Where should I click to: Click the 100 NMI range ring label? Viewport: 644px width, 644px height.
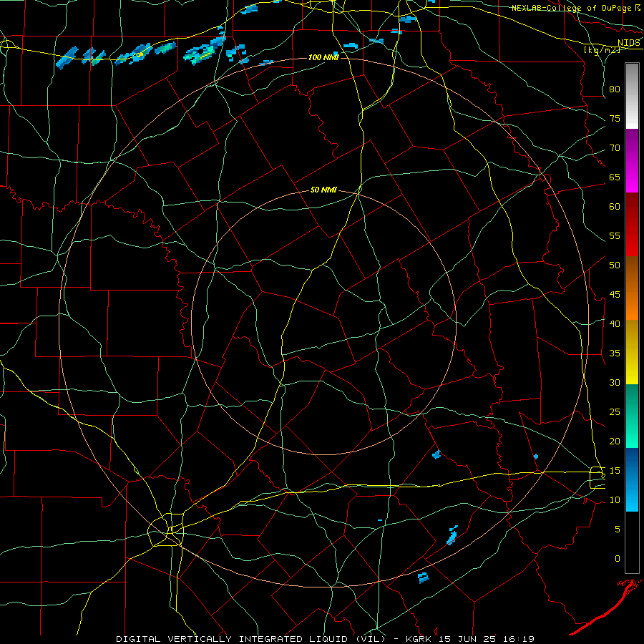tap(323, 57)
